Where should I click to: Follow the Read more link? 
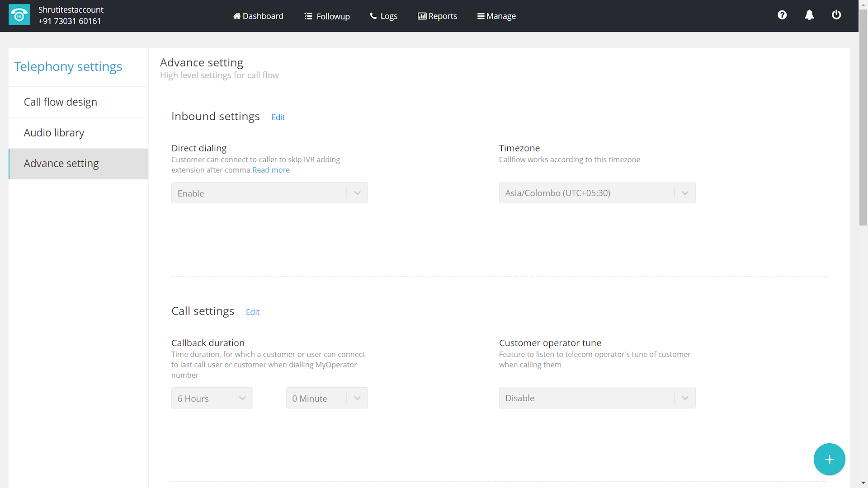271,170
